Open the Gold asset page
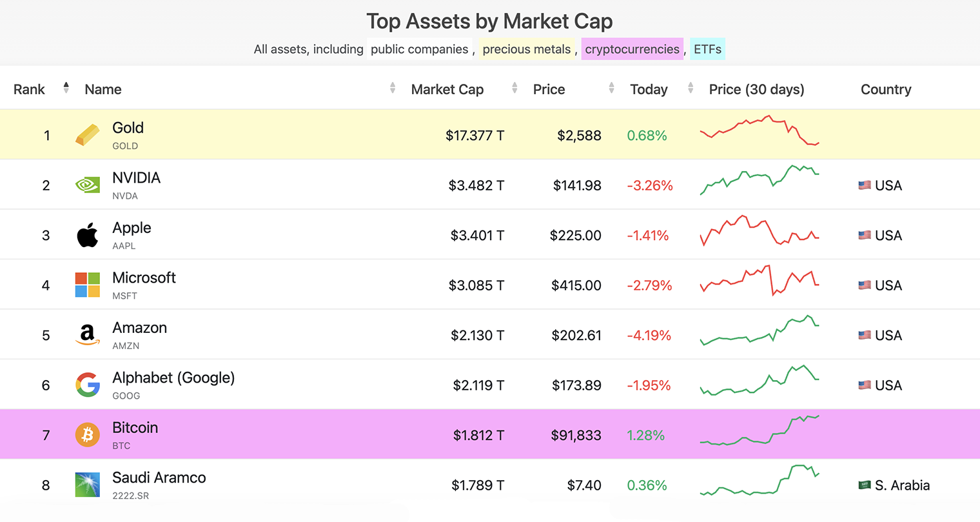This screenshot has height=522, width=980. pos(128,128)
